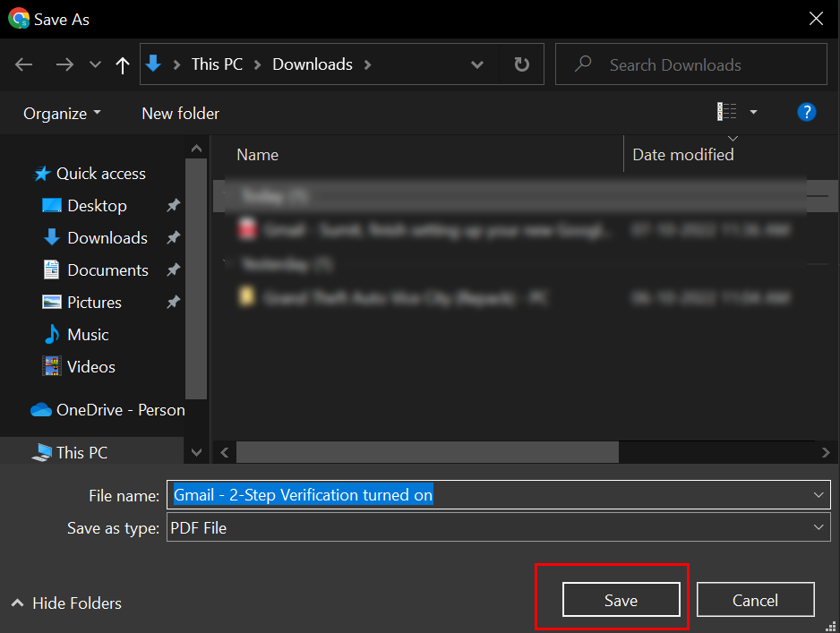Click the pin icon beside Pictures
The image size is (840, 633).
[173, 302]
